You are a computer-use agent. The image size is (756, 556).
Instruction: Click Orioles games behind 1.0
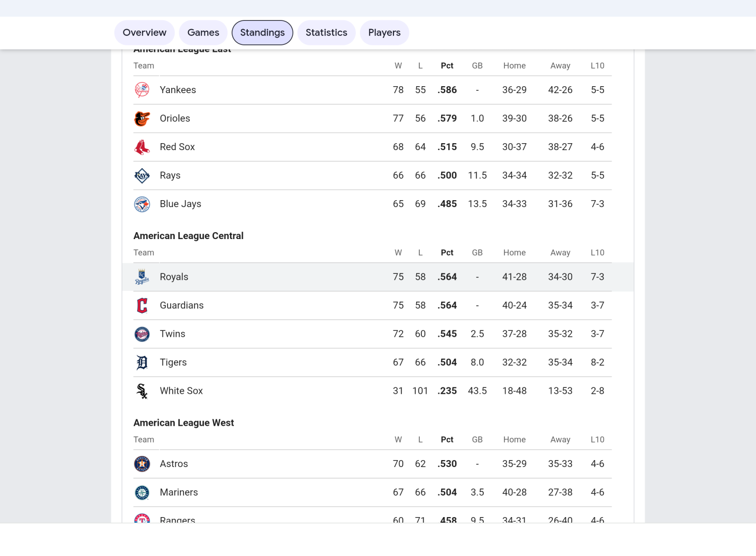point(477,118)
